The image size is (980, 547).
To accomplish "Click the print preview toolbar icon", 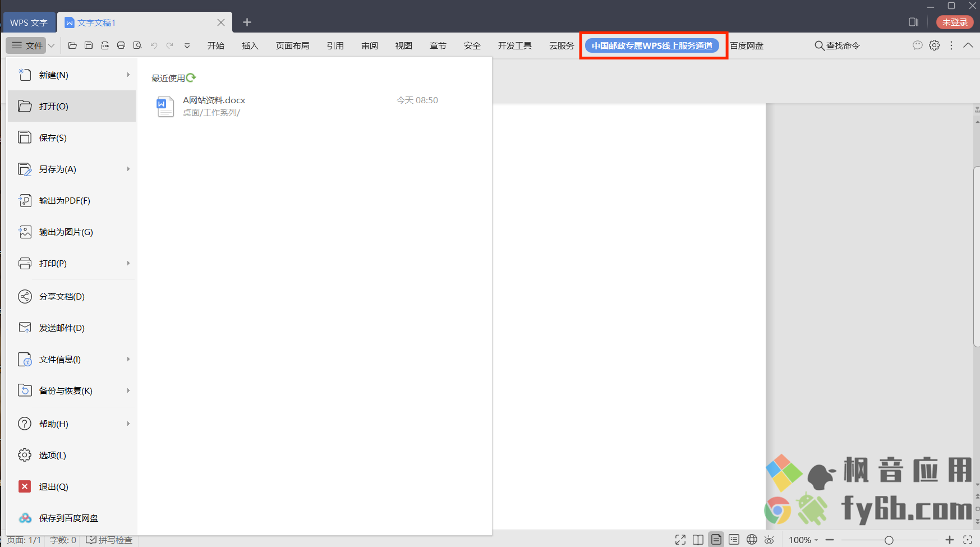I will [137, 45].
